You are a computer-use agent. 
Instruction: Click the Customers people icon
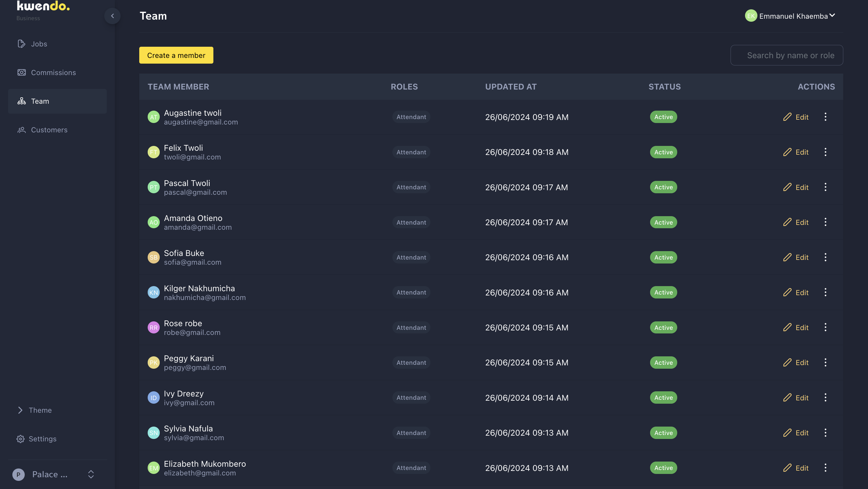pos(21,130)
